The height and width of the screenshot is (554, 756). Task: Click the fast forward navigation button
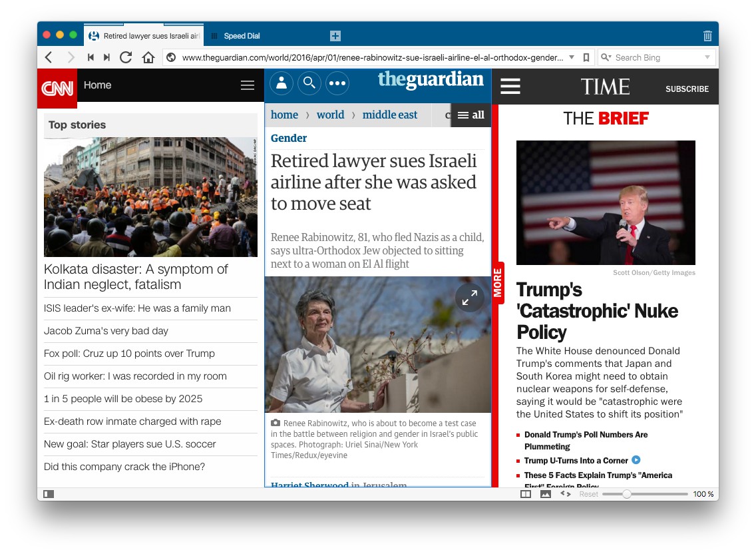tap(106, 57)
